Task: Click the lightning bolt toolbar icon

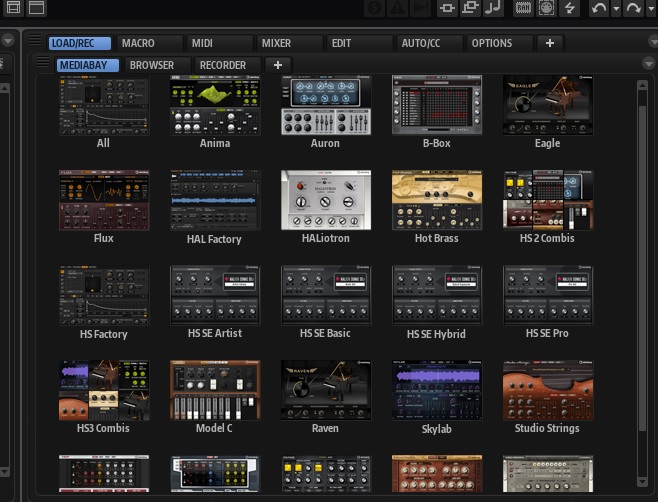Action: point(569,8)
